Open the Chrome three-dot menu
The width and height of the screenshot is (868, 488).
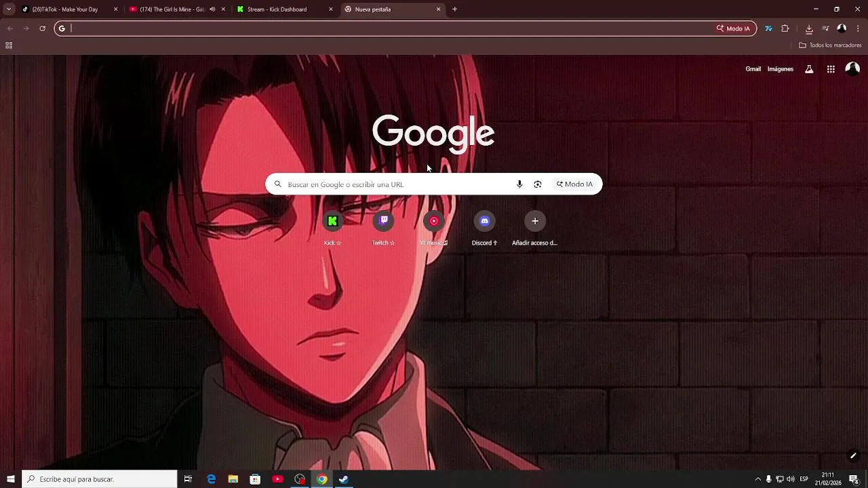pos(858,28)
